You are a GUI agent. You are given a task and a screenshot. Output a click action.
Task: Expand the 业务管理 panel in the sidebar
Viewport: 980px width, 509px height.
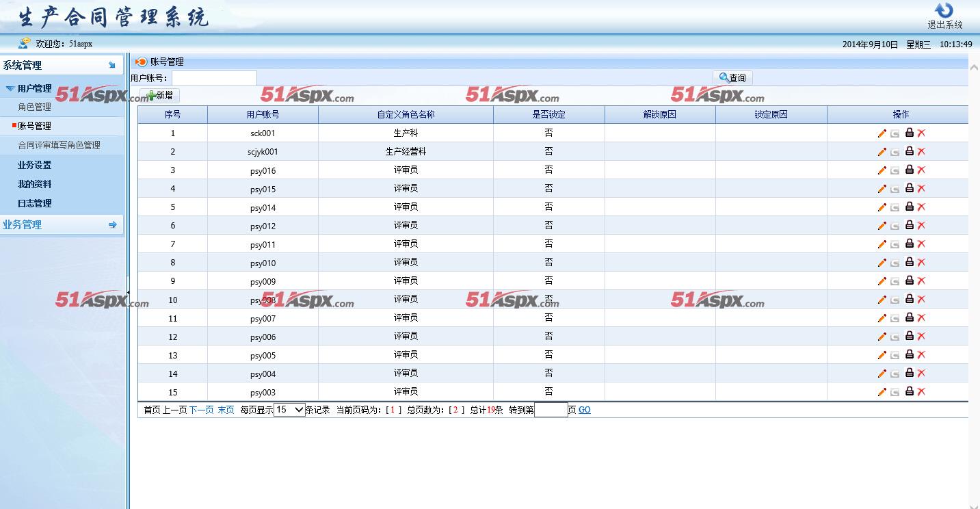click(112, 224)
